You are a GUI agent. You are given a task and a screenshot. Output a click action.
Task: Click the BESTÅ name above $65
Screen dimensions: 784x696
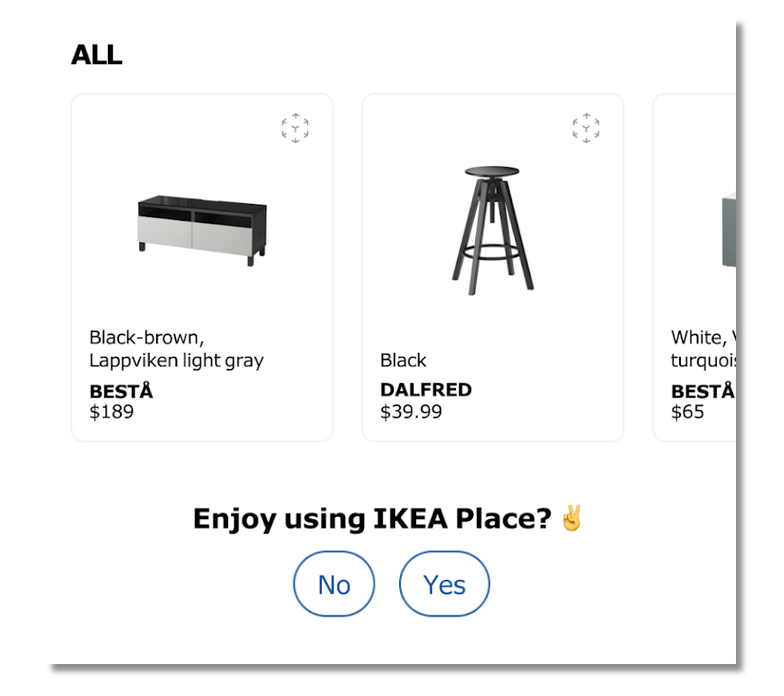click(x=702, y=392)
